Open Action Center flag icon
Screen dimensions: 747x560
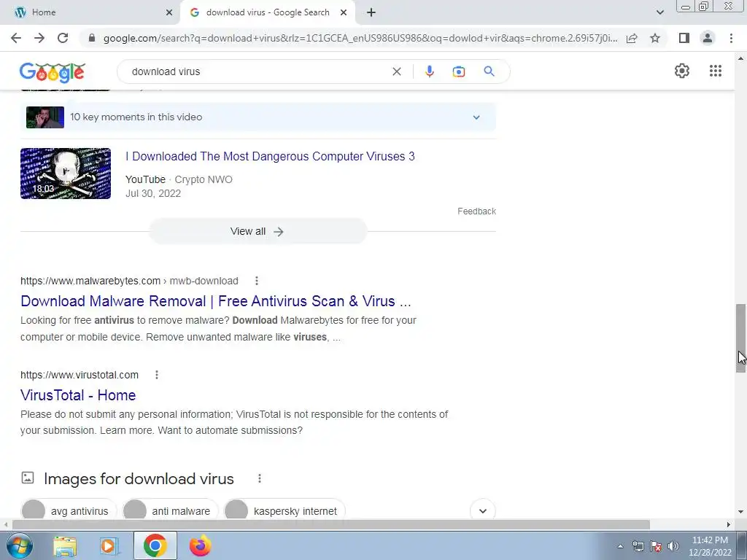coord(656,546)
